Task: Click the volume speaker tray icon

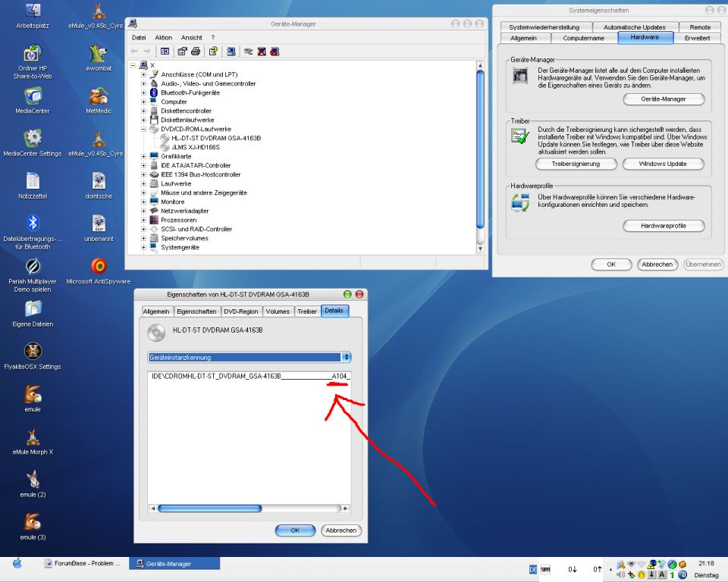Action: (620, 574)
